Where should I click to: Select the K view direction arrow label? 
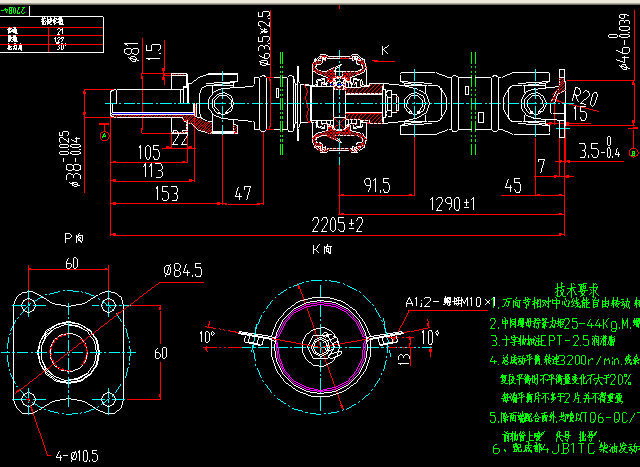coord(384,48)
